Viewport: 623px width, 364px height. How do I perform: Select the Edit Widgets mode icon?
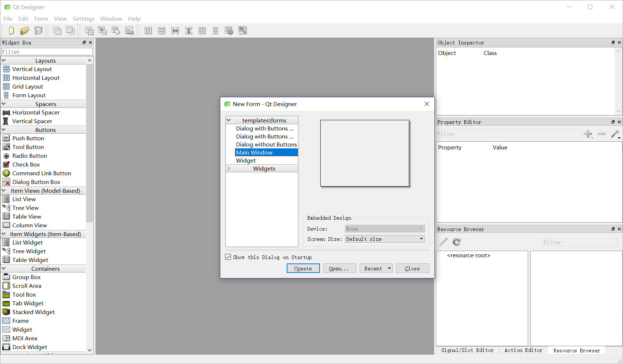89,31
